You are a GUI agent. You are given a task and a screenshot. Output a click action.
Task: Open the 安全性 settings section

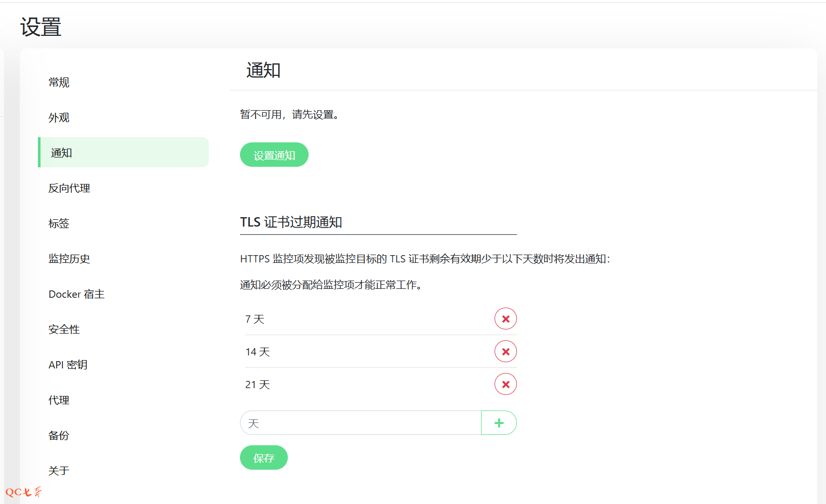pyautogui.click(x=64, y=329)
